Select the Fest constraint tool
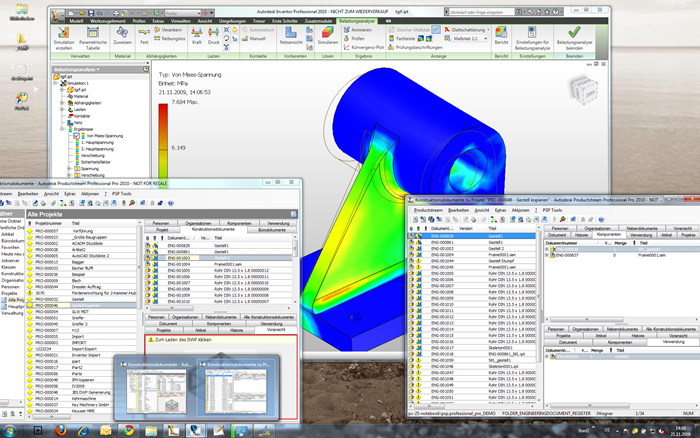Image resolution: width=700 pixels, height=438 pixels. tap(144, 36)
